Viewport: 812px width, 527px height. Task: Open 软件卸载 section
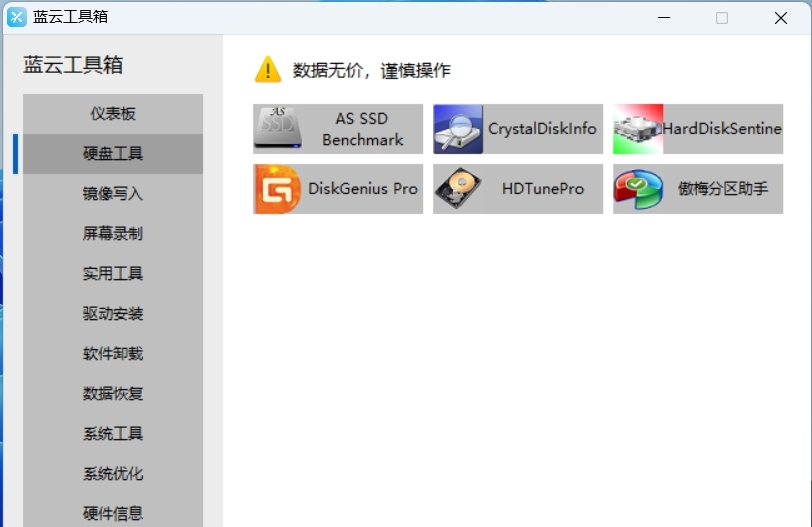113,354
